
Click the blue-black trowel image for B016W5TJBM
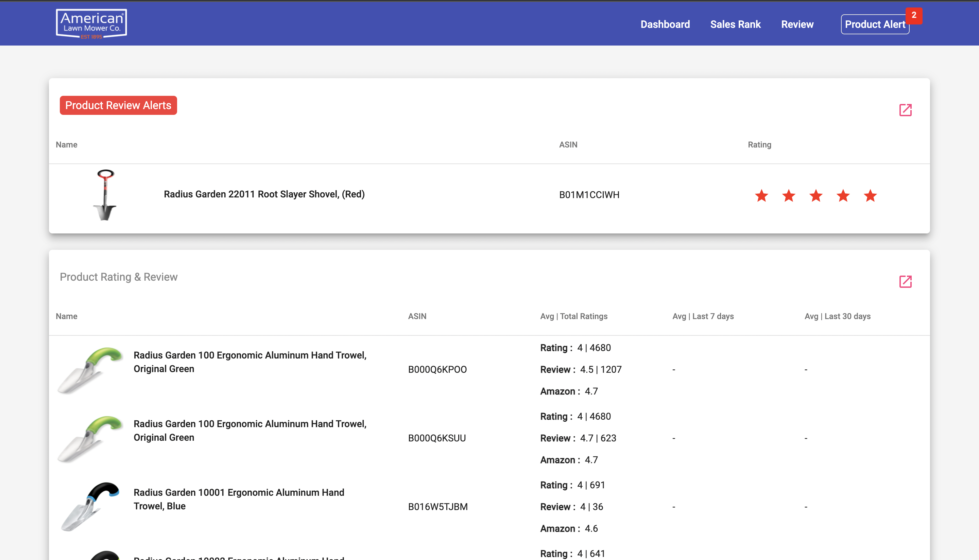[91, 507]
